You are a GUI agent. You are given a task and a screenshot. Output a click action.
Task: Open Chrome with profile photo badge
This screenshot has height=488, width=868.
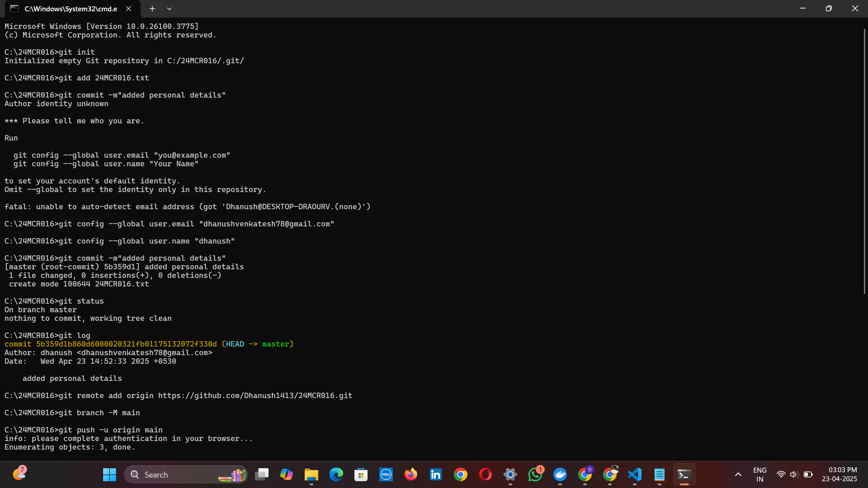610,474
